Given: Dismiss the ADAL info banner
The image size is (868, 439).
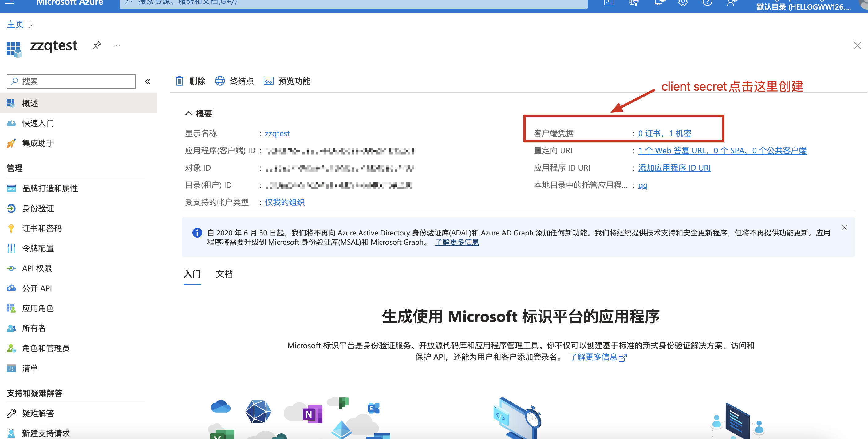Looking at the screenshot, I should (x=844, y=228).
